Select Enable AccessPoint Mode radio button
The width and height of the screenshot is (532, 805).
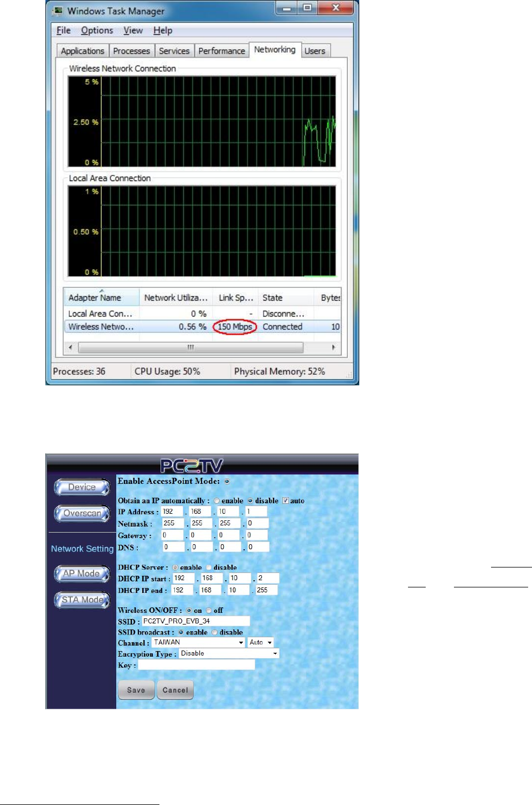(x=226, y=482)
